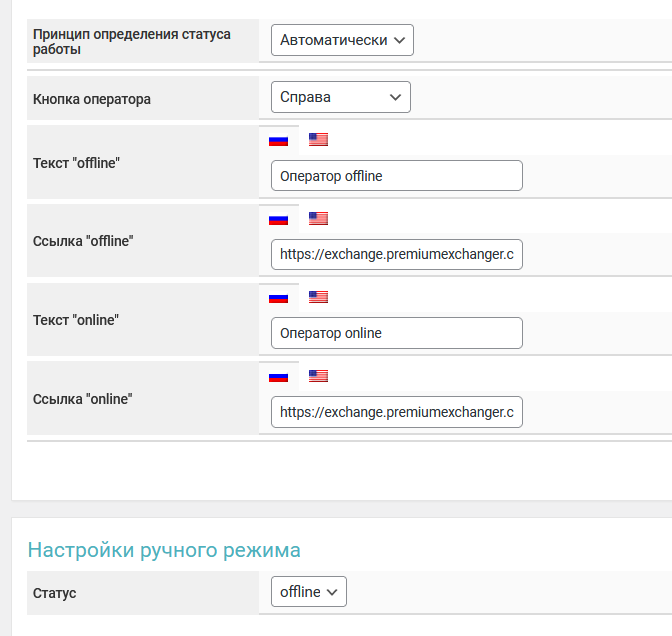Click the Оператор online text field
Image resolution: width=672 pixels, height=636 pixels.
coord(396,333)
